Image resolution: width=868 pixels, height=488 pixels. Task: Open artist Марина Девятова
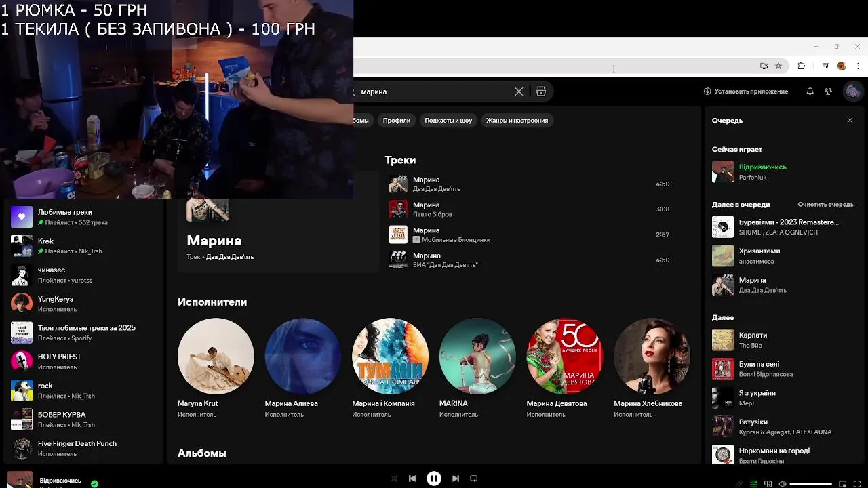point(565,368)
